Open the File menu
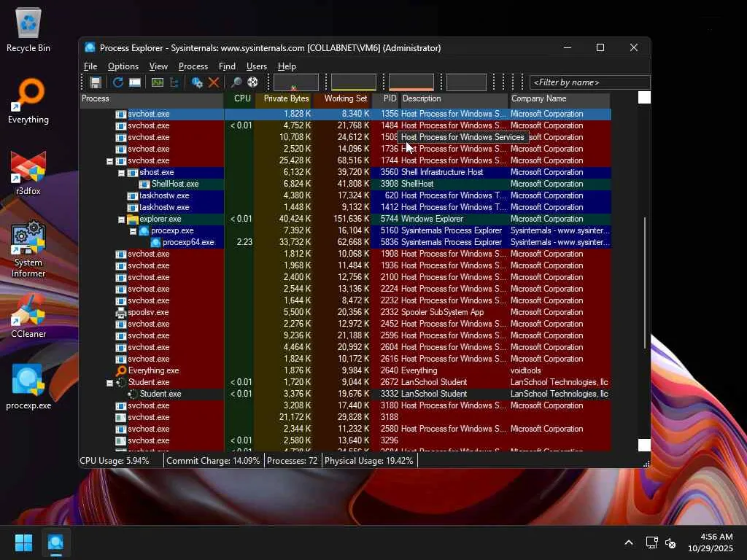The width and height of the screenshot is (747, 560). [90, 66]
